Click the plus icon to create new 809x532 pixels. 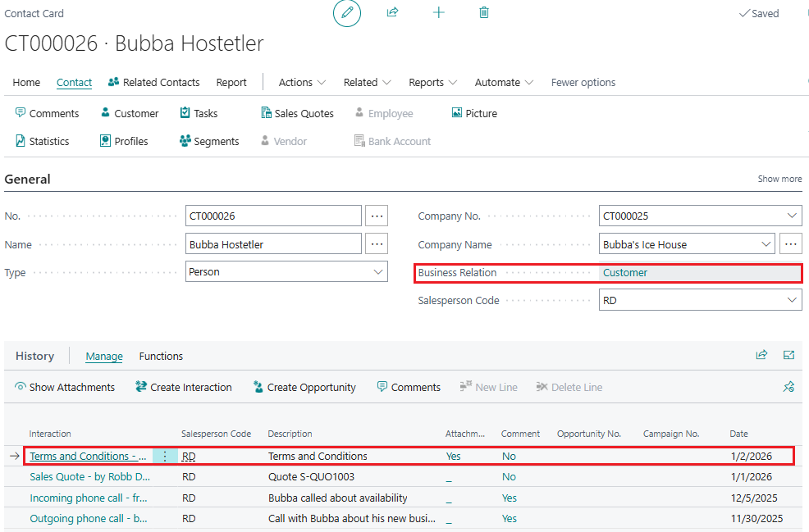click(439, 12)
